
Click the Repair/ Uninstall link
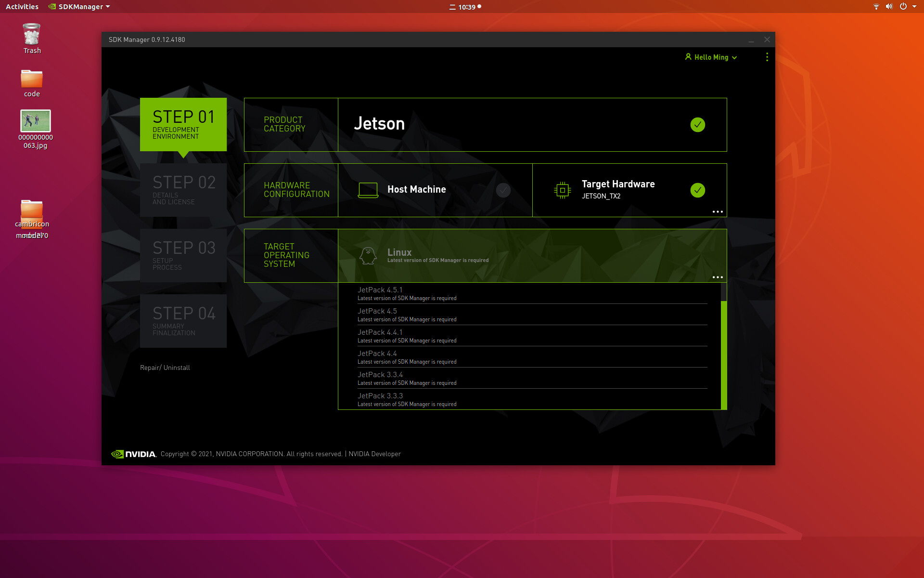[x=165, y=368]
